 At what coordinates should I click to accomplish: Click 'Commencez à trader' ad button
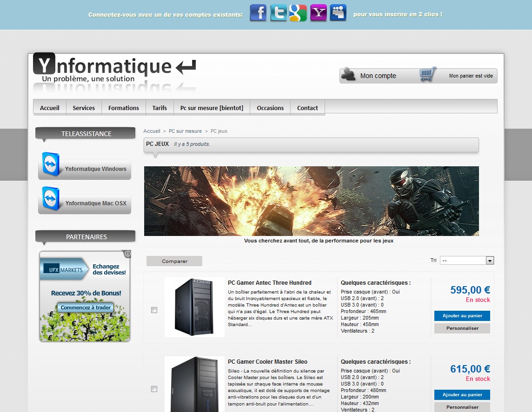tap(86, 307)
